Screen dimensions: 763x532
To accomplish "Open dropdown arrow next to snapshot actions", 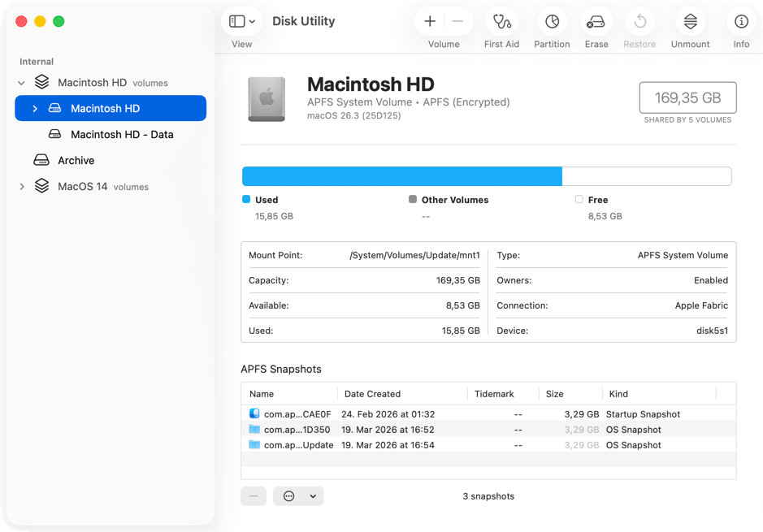I will [313, 496].
